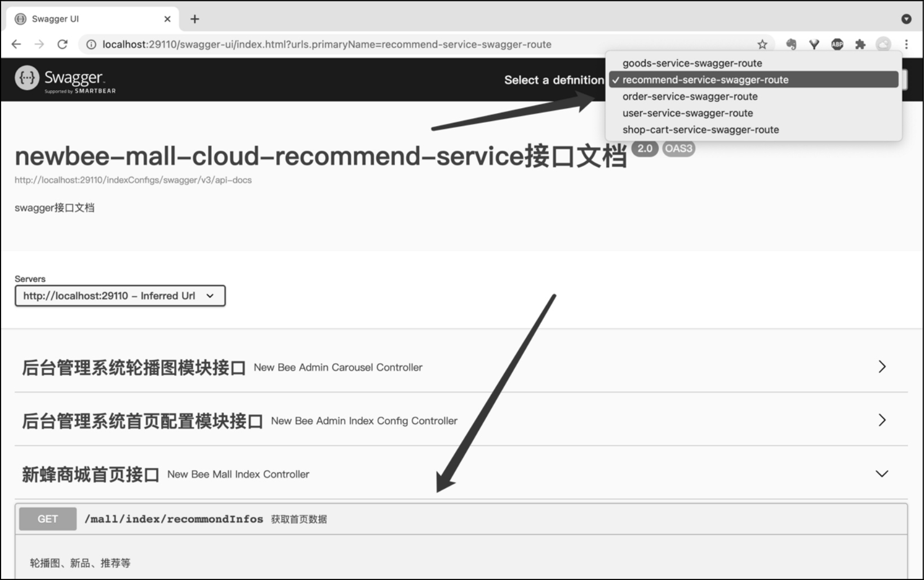This screenshot has width=924, height=580.
Task: Click the browser forward arrow
Action: tap(39, 44)
